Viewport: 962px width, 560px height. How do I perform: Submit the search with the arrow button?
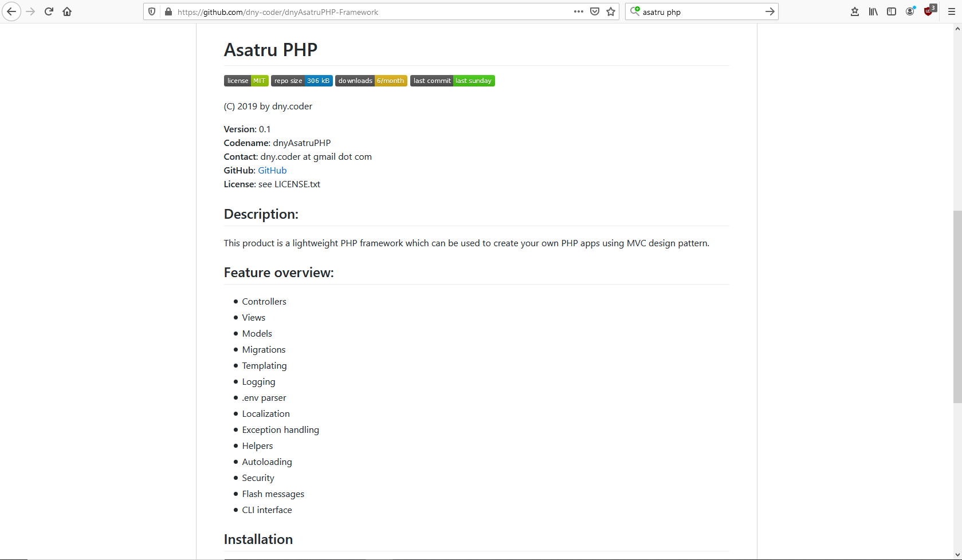tap(769, 11)
